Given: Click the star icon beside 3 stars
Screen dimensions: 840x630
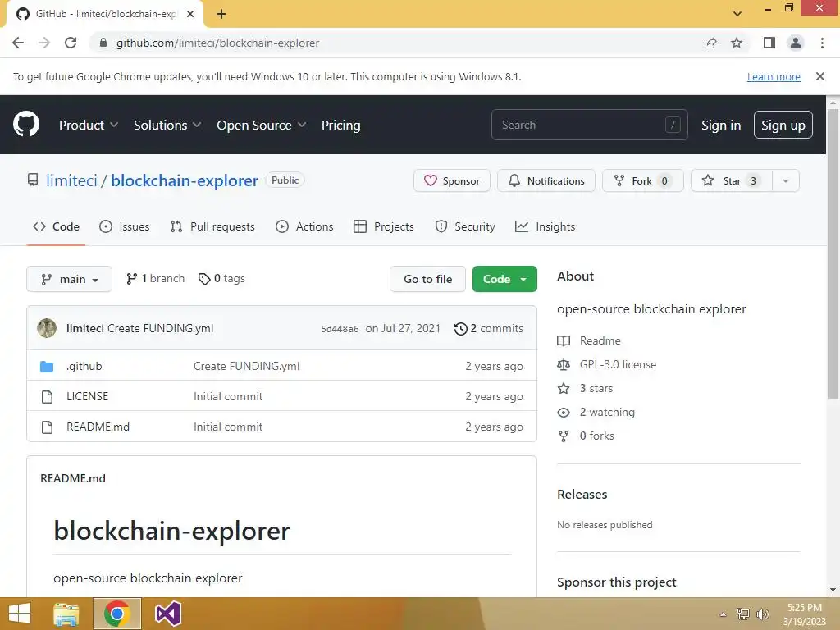Looking at the screenshot, I should click(x=564, y=388).
